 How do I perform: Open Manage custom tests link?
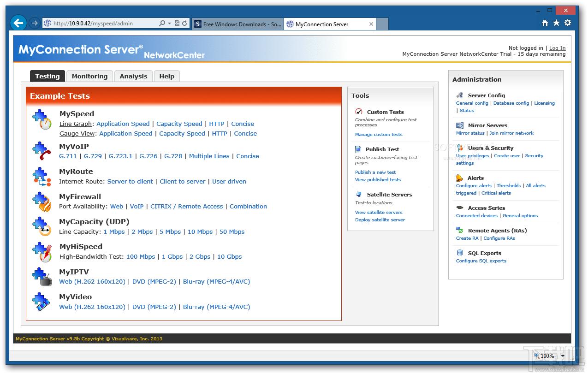[379, 134]
